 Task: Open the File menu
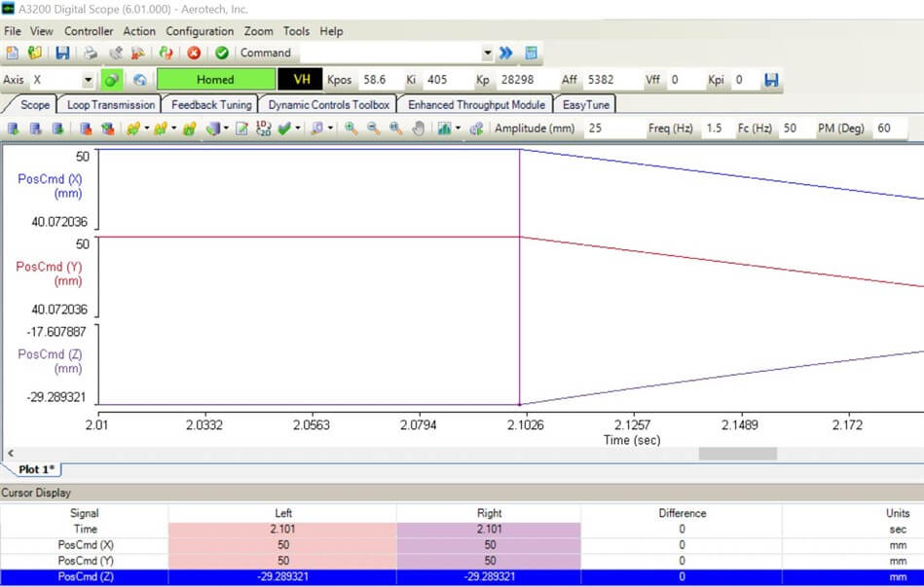pos(13,31)
